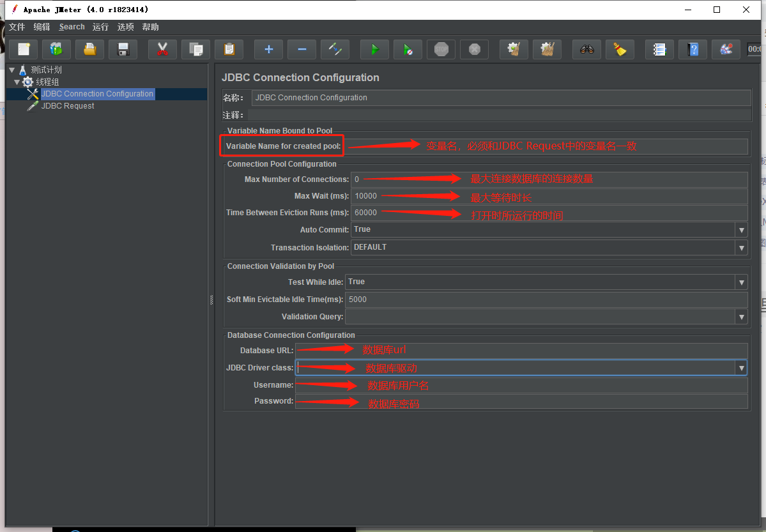Open Help with the question mark icon
Viewport: 766px width, 532px height.
693,49
